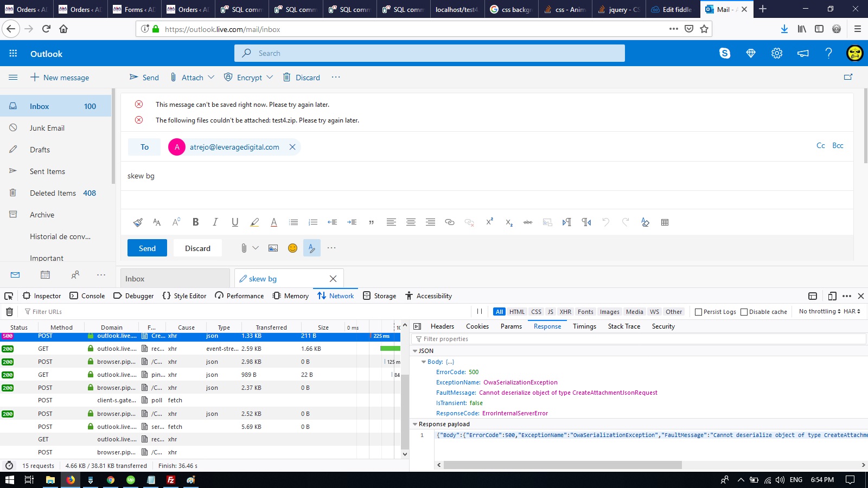Open the Windows Start menu
The image size is (868, 488).
pos(9,479)
